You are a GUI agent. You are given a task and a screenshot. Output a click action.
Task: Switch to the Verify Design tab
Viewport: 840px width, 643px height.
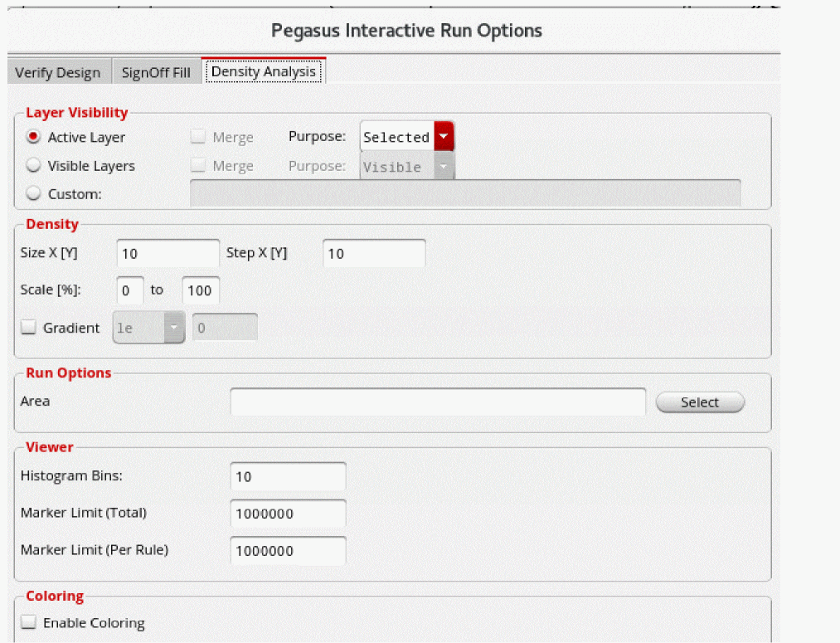[58, 72]
